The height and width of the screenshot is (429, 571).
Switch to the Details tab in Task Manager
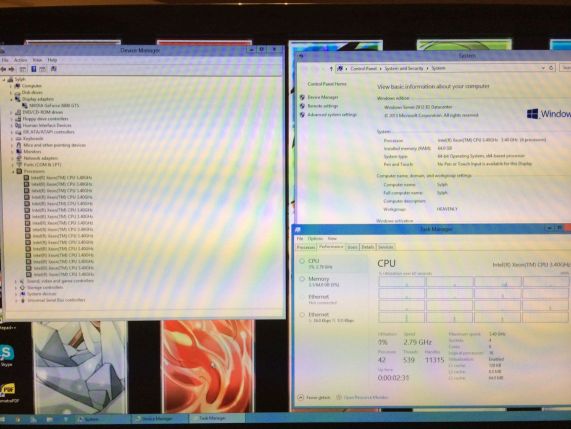point(367,247)
